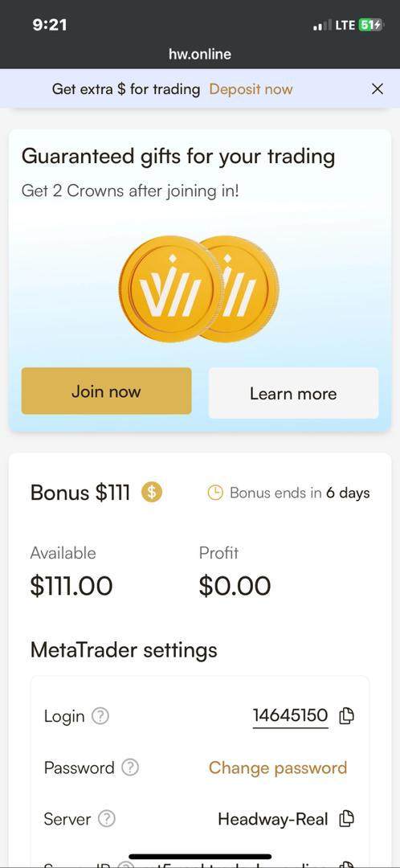This screenshot has width=400, height=868.
Task: Tap the Profit amount $0.00
Action: [x=235, y=586]
